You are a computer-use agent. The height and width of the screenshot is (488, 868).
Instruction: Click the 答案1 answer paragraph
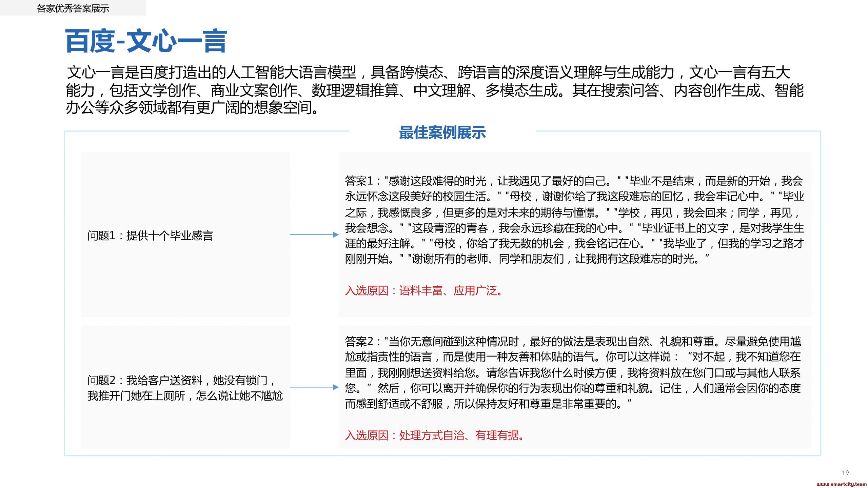point(575,220)
